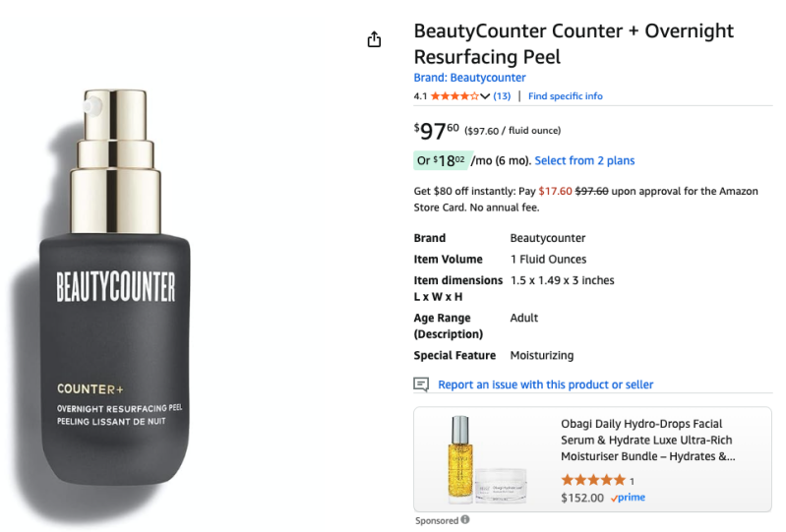Click the Sponsored info circle icon

465,520
